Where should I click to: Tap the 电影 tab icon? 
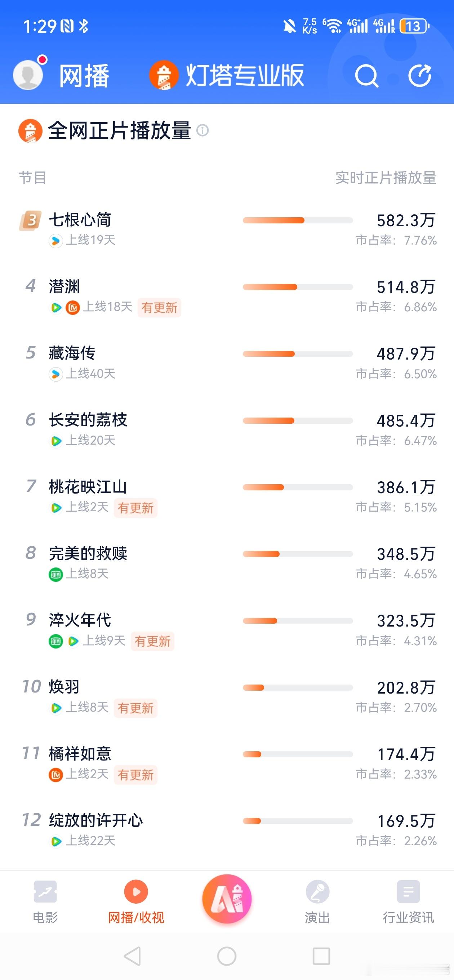(45, 891)
